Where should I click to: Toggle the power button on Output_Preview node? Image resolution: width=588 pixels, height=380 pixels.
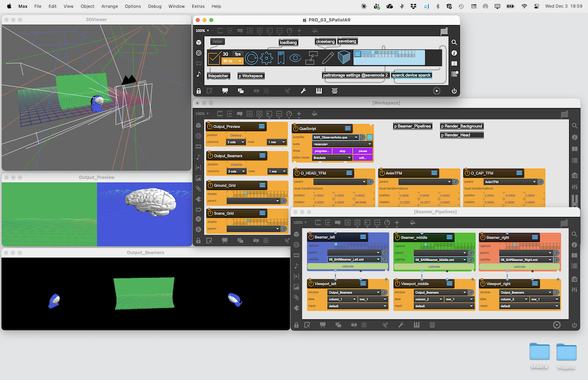(x=209, y=126)
